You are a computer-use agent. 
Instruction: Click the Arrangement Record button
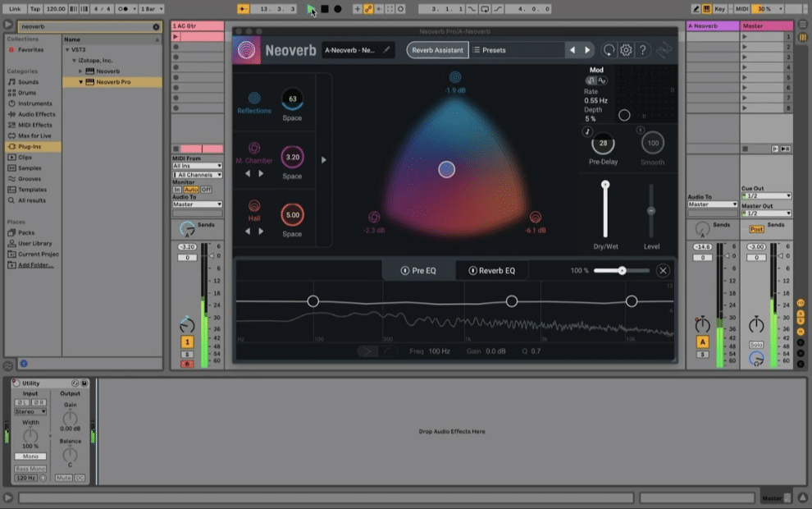[338, 9]
